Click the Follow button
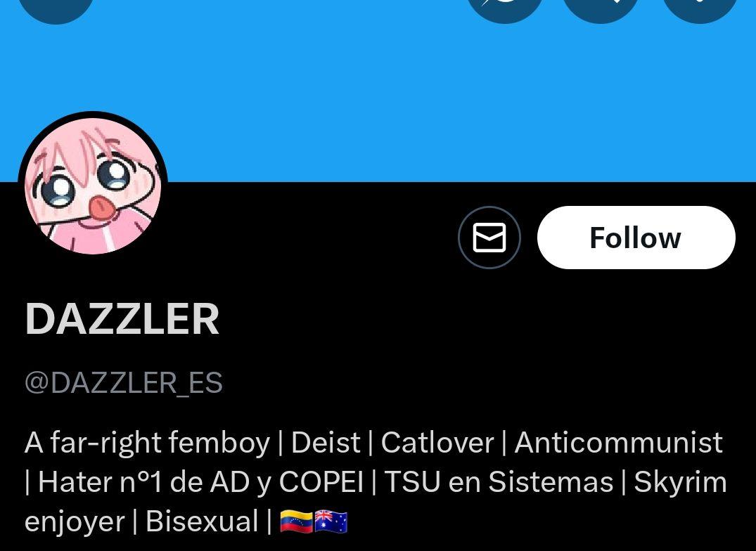 [x=636, y=238]
